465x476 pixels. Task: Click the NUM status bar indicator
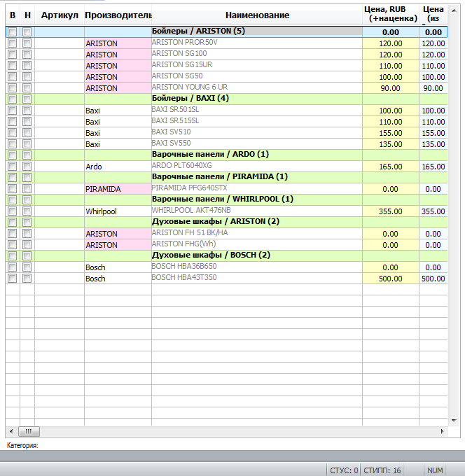click(435, 470)
